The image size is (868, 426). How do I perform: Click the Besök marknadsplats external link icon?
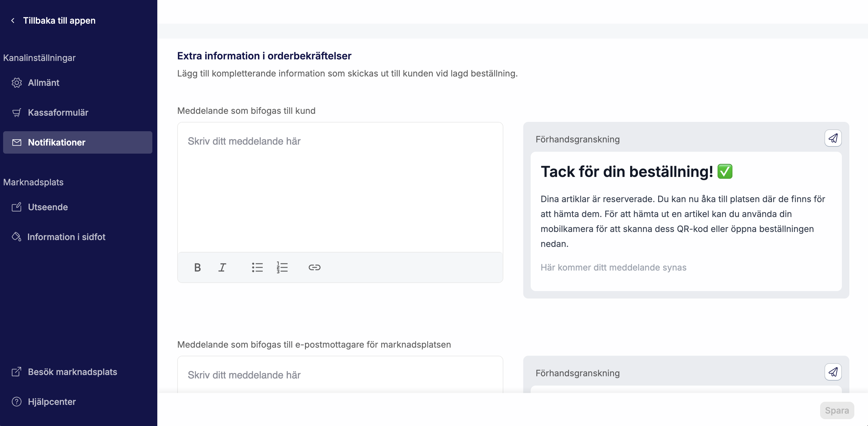16,372
